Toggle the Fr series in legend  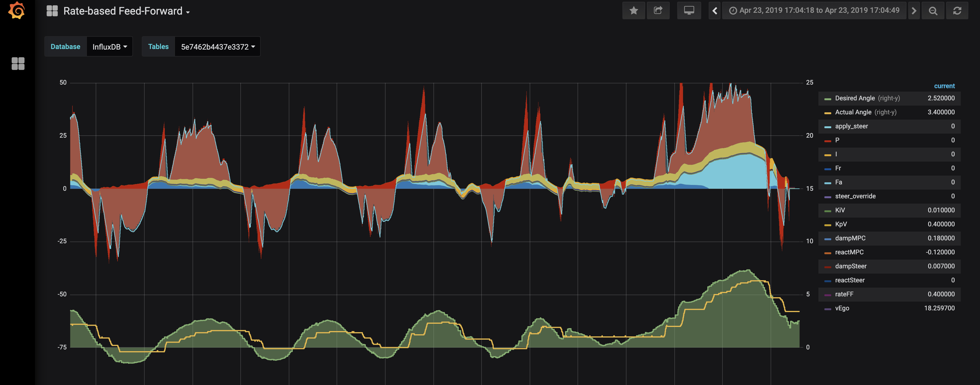(838, 168)
